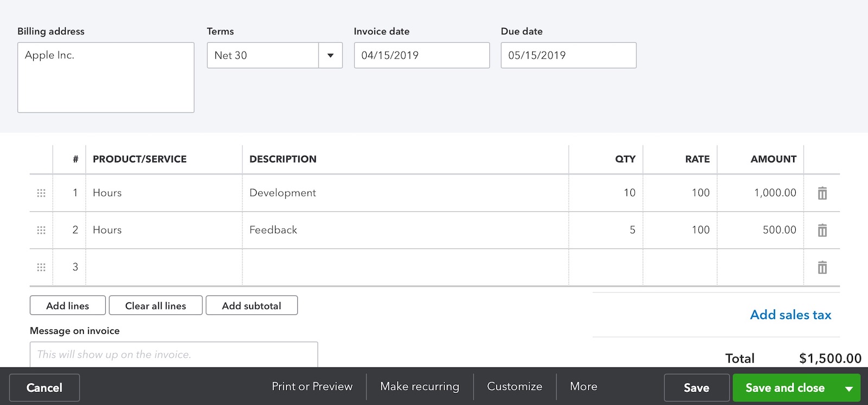The height and width of the screenshot is (405, 868).
Task: Click the Development description cell
Action: click(405, 193)
